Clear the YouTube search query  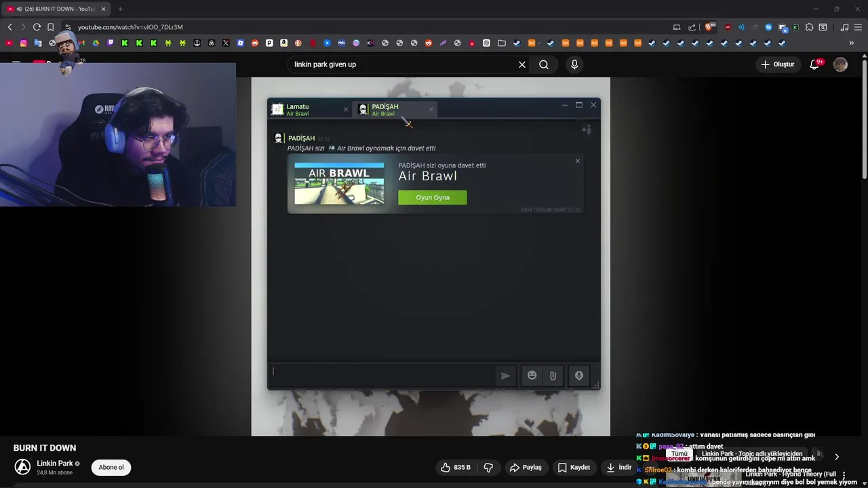coord(522,64)
